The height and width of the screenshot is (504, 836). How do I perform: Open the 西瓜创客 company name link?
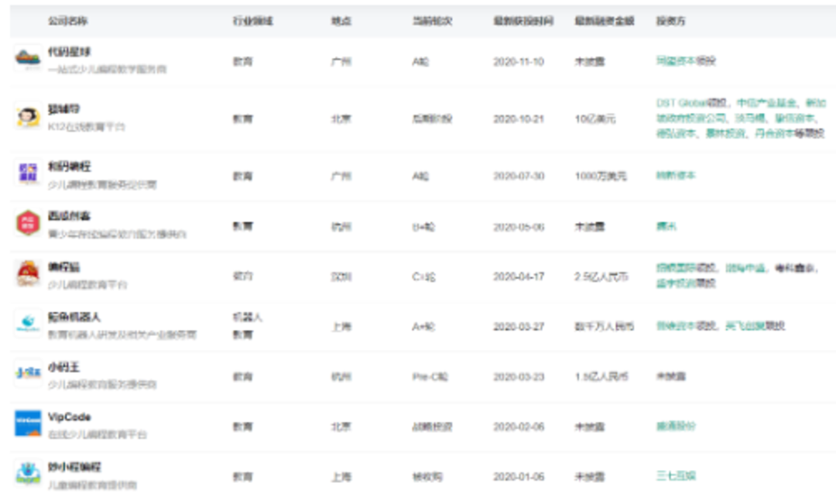(69, 216)
